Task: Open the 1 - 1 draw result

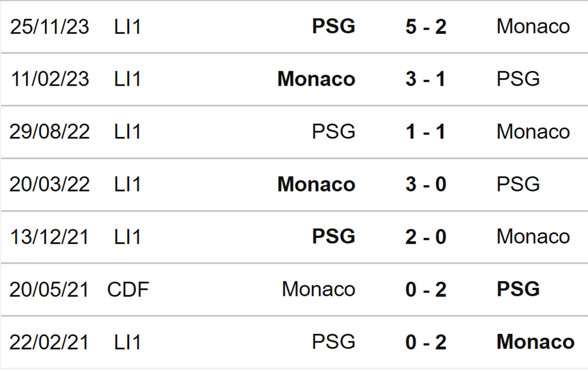Action: (x=426, y=132)
